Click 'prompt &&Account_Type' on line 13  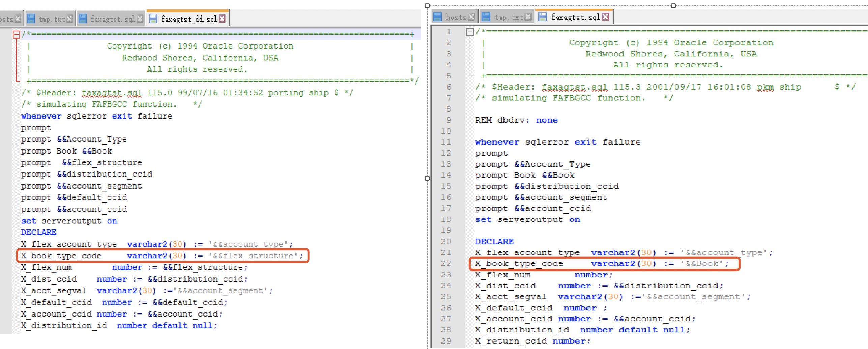533,164
